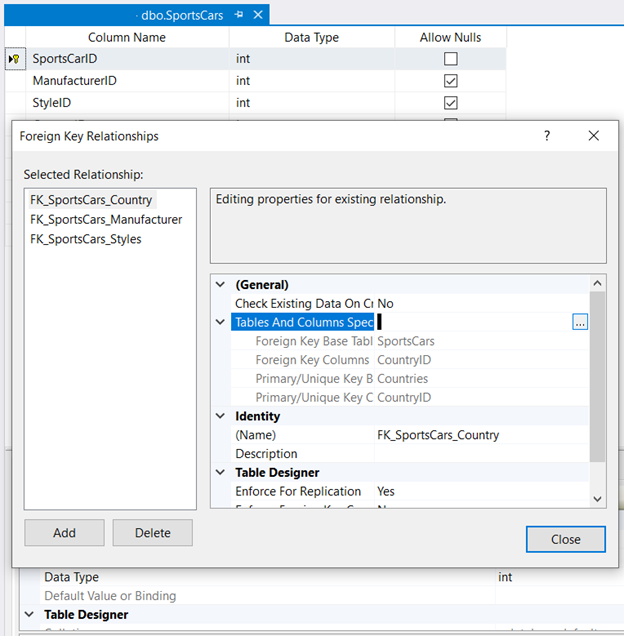Click the Tables And Columns Spec value field
Viewport: 624px width, 636px height.
click(473, 322)
